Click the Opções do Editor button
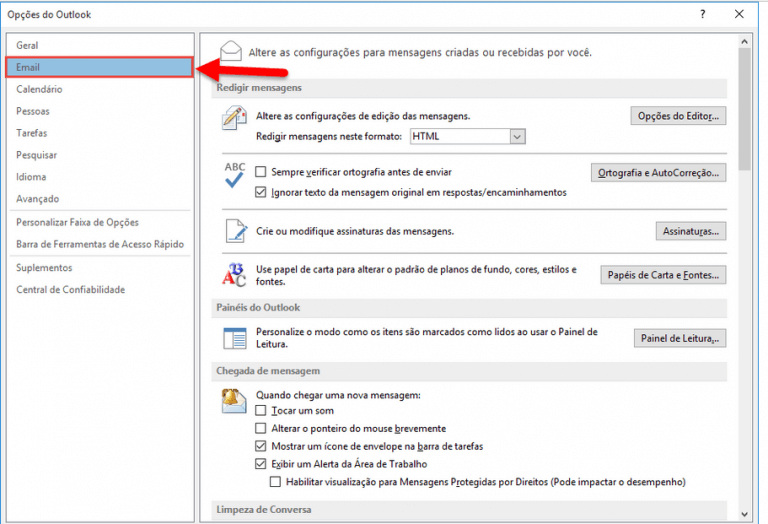The height and width of the screenshot is (524, 768). (678, 116)
